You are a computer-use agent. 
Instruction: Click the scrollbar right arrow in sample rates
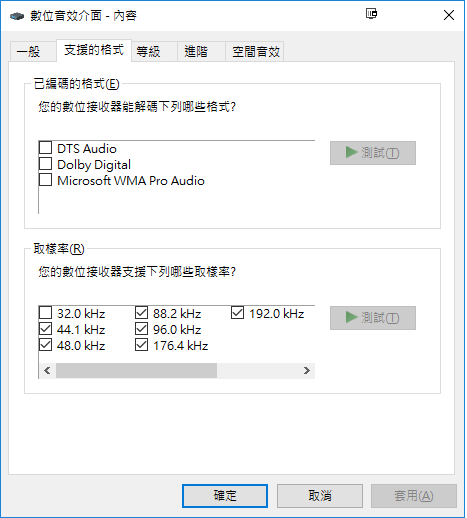coord(307,371)
